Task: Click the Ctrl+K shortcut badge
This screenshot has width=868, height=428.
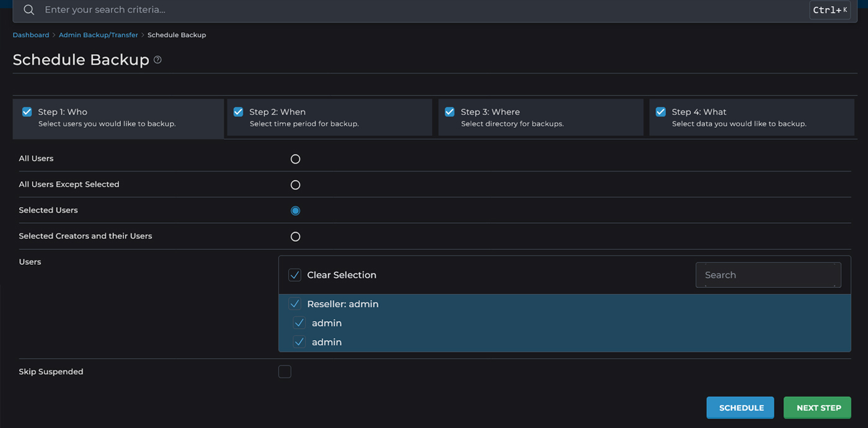Action: coord(830,10)
